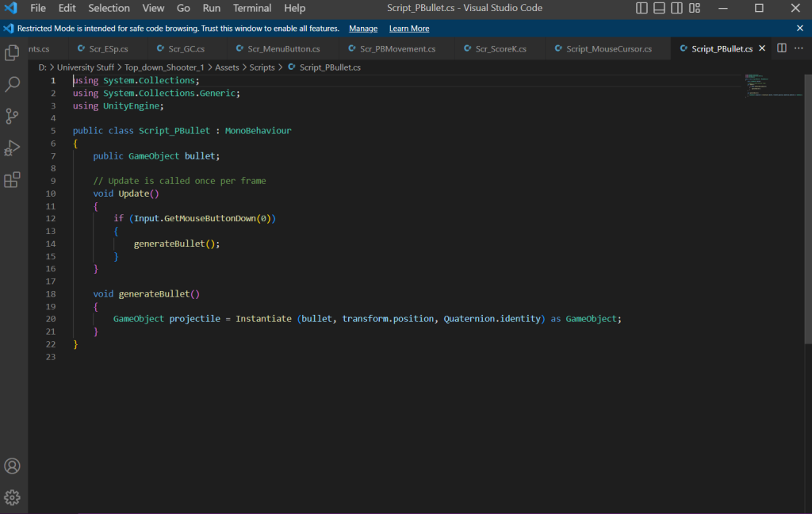812x514 pixels.
Task: Open More Actions ellipsis in editor
Action: [799, 48]
